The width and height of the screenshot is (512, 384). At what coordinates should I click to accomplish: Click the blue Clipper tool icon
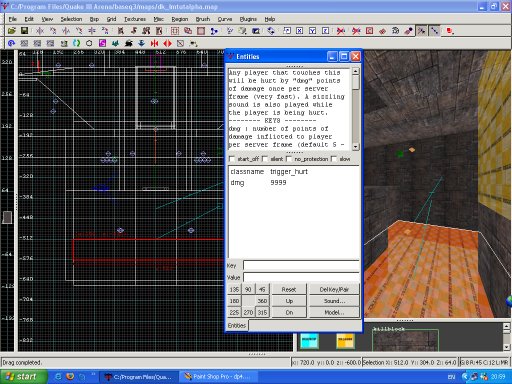pos(214,31)
